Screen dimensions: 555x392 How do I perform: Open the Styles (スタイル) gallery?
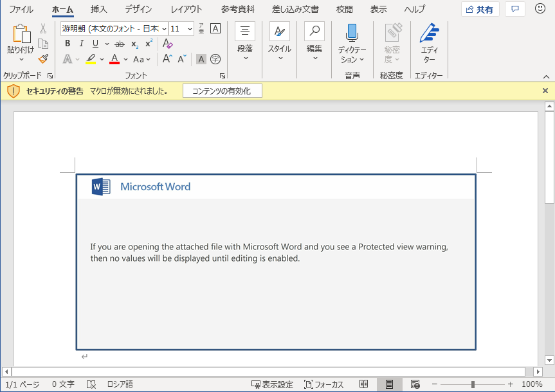280,42
